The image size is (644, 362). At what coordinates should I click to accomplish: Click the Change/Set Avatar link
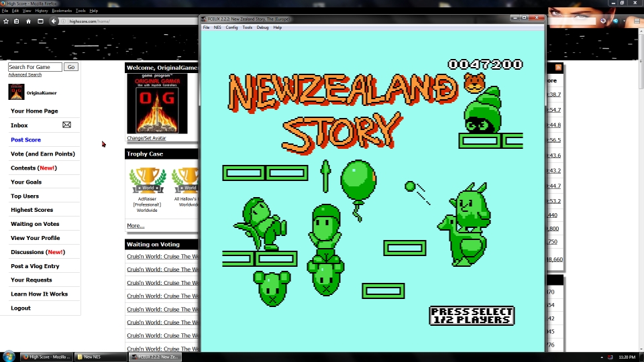147,138
